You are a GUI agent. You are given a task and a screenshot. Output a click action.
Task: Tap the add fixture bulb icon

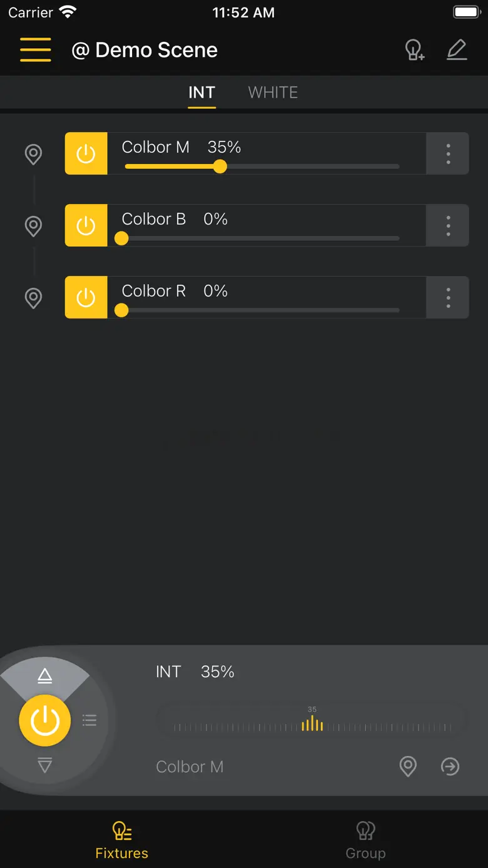[414, 50]
